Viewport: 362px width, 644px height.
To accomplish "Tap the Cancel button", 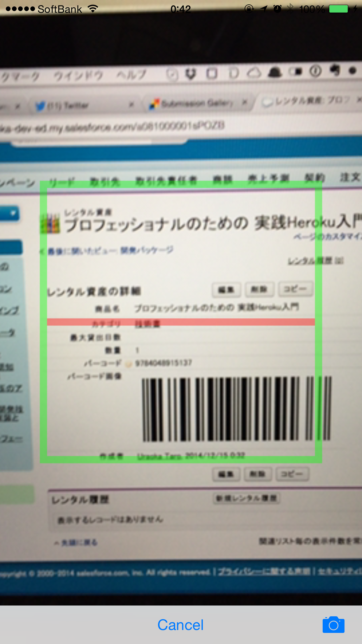I will [x=180, y=625].
